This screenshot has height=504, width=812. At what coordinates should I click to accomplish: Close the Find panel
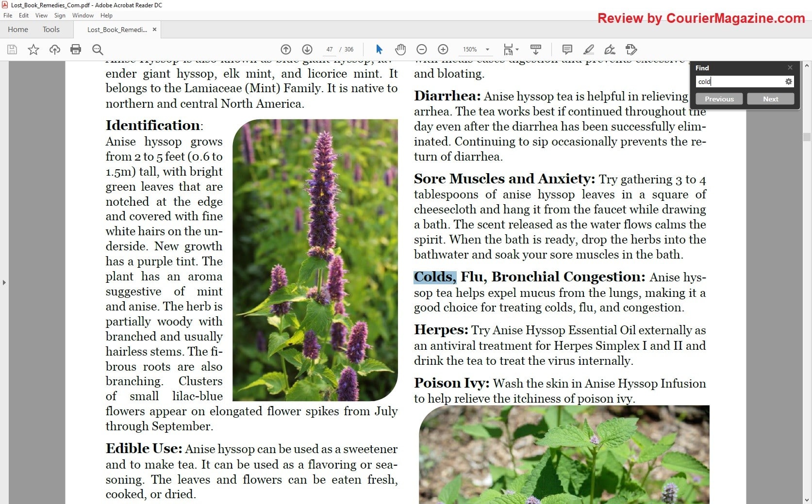point(790,67)
